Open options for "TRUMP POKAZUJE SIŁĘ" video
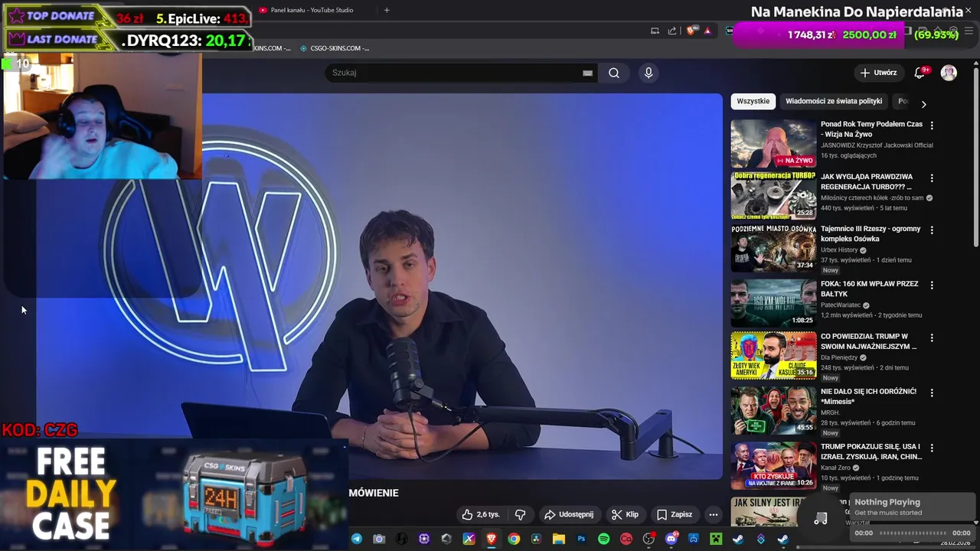This screenshot has width=980, height=551. pos(932,448)
